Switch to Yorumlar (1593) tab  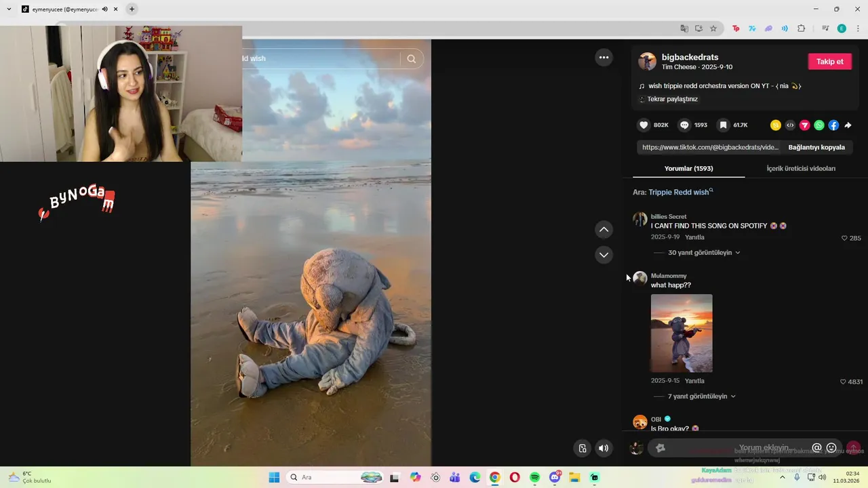point(688,168)
